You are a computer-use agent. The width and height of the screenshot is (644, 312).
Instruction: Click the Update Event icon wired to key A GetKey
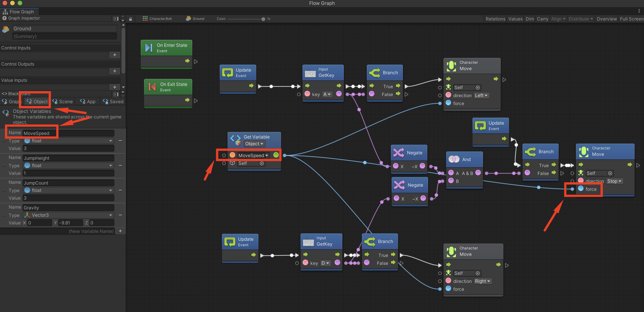coord(228,73)
